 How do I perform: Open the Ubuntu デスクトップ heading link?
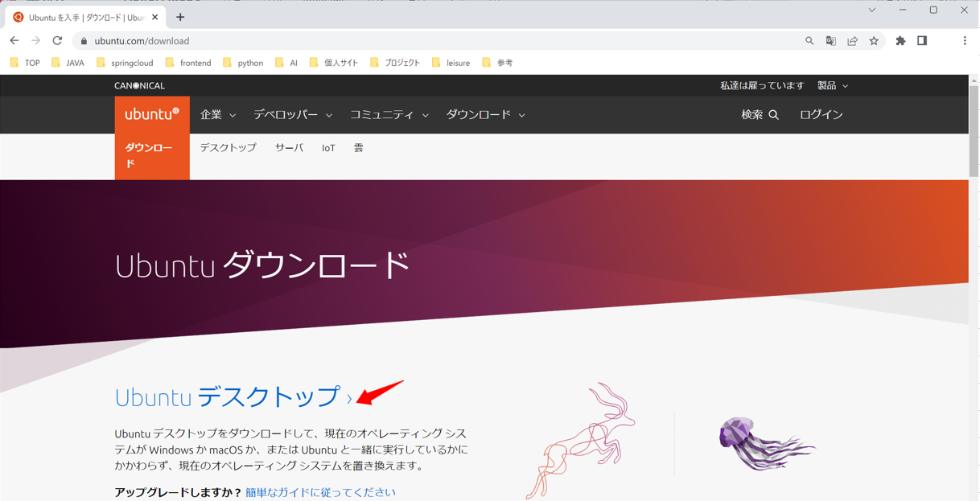(233, 396)
